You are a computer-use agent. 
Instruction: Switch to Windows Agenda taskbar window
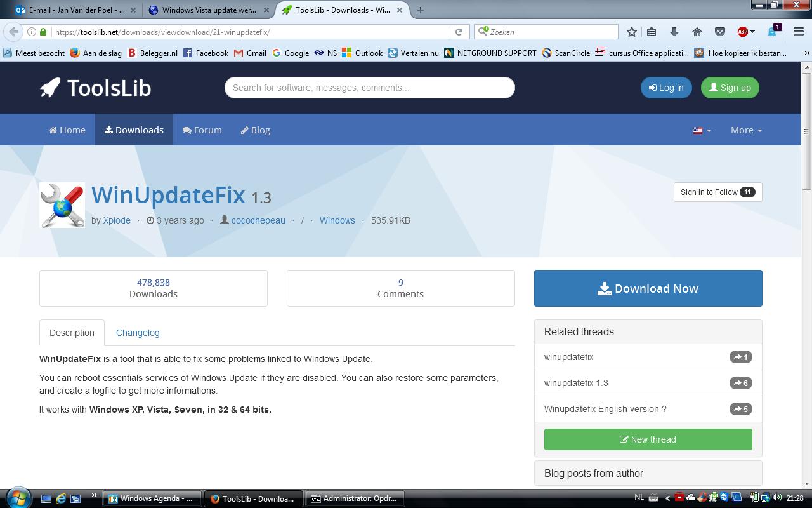152,498
